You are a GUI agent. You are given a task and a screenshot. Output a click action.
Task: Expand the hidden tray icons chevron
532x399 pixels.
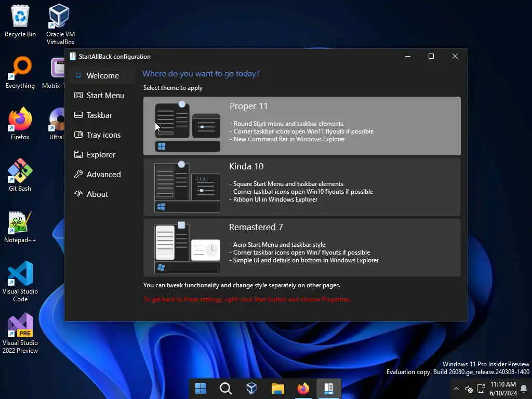point(456,389)
